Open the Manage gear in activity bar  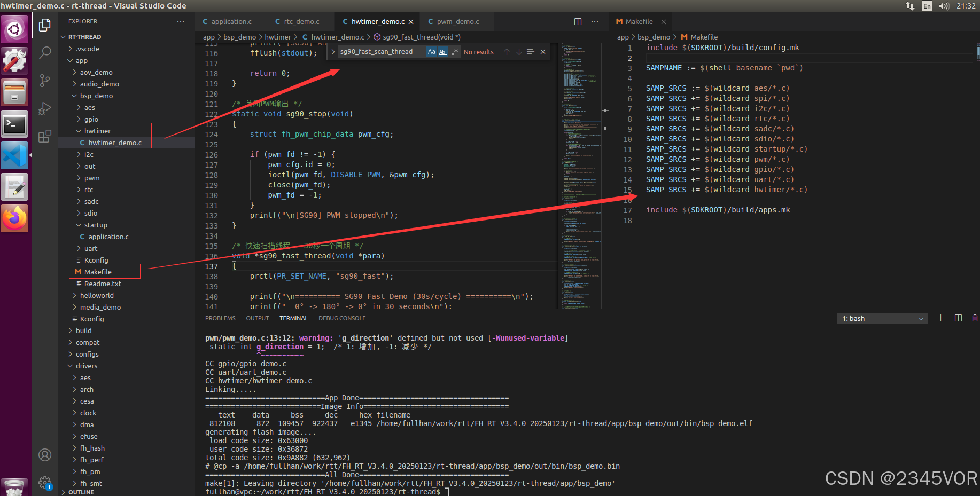[45, 482]
